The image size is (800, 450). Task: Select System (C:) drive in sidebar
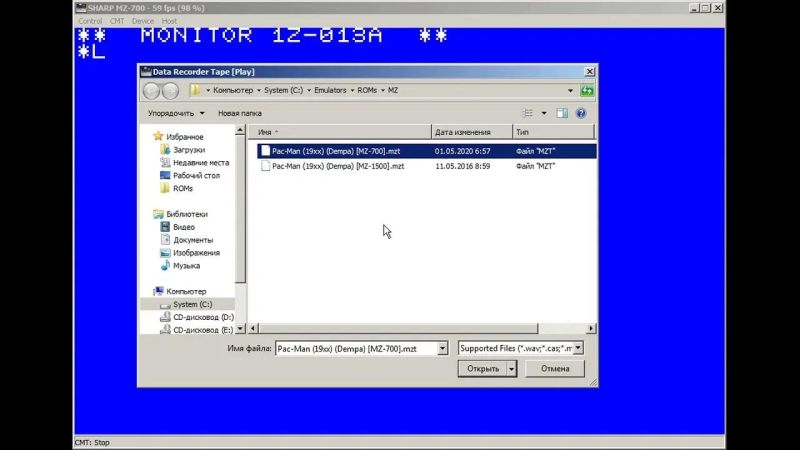[192, 304]
